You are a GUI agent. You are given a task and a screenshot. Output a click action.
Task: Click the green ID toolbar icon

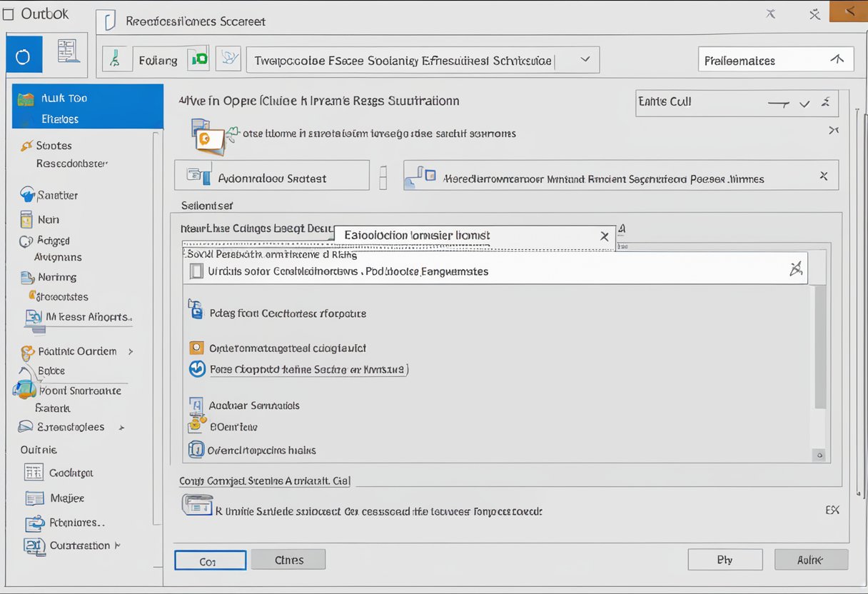click(200, 59)
